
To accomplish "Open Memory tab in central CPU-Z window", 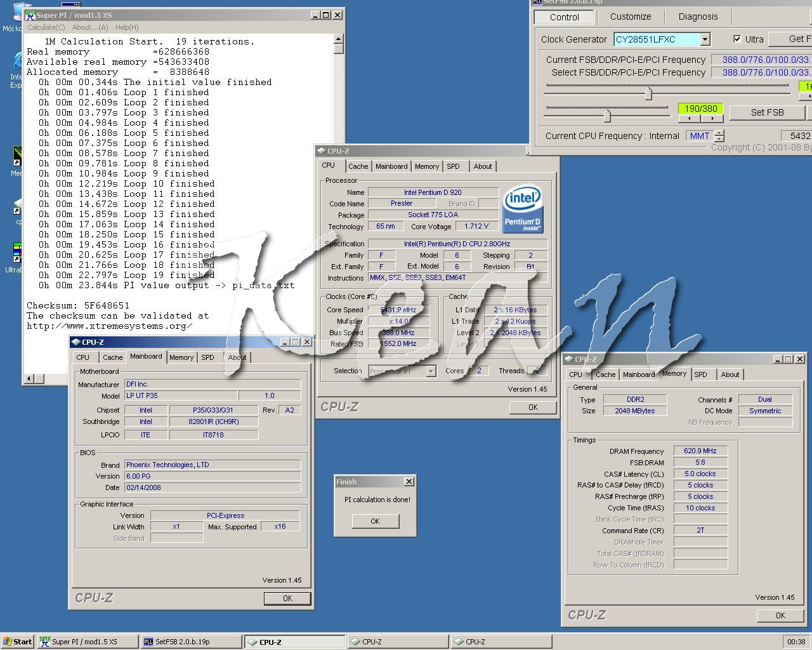I will point(426,166).
